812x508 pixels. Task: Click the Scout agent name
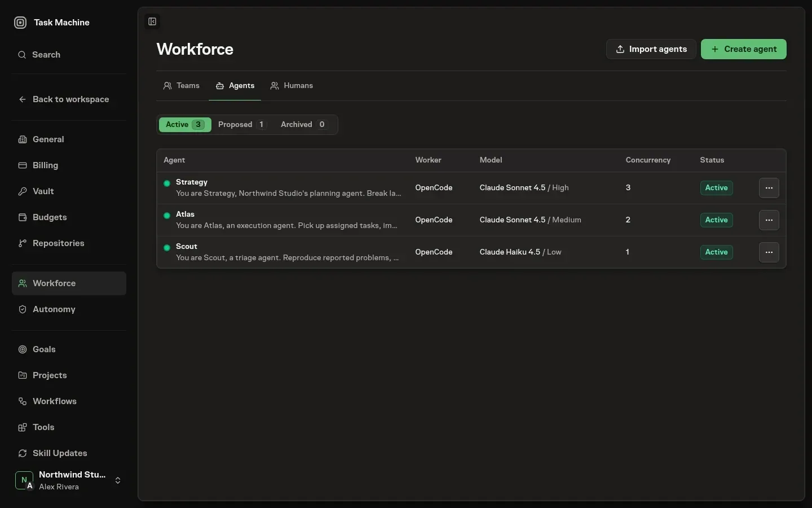pos(187,247)
